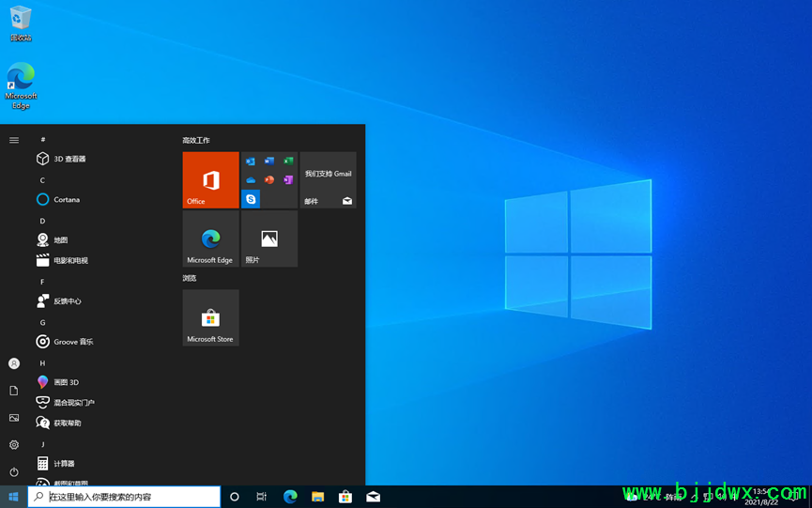Image resolution: width=812 pixels, height=508 pixels.
Task: Open the Microsoft Store tile
Action: [211, 317]
